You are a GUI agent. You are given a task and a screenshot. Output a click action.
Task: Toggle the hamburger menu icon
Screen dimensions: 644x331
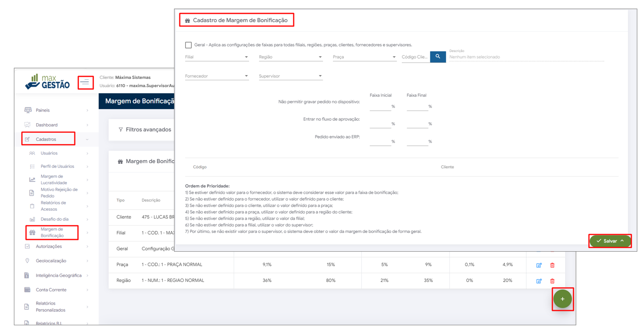(x=85, y=82)
